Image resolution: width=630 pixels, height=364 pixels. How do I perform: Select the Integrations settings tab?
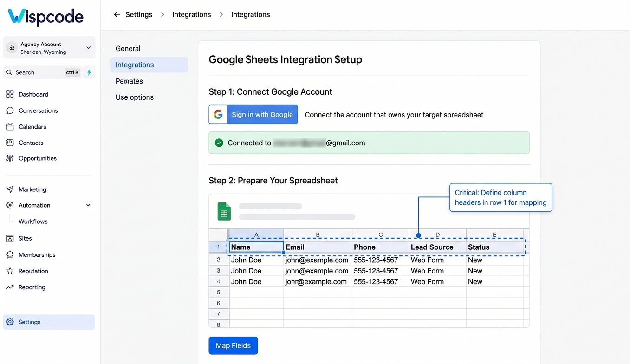click(x=149, y=65)
